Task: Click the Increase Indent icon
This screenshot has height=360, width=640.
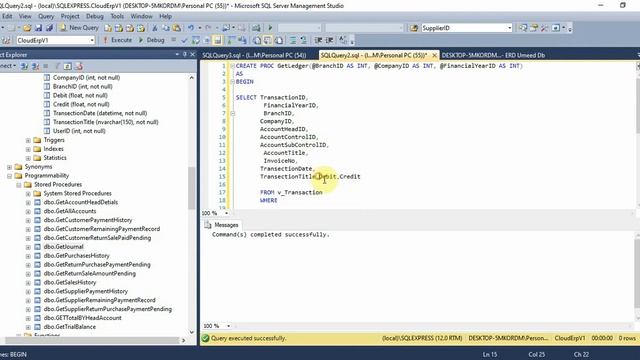Action: click(329, 40)
